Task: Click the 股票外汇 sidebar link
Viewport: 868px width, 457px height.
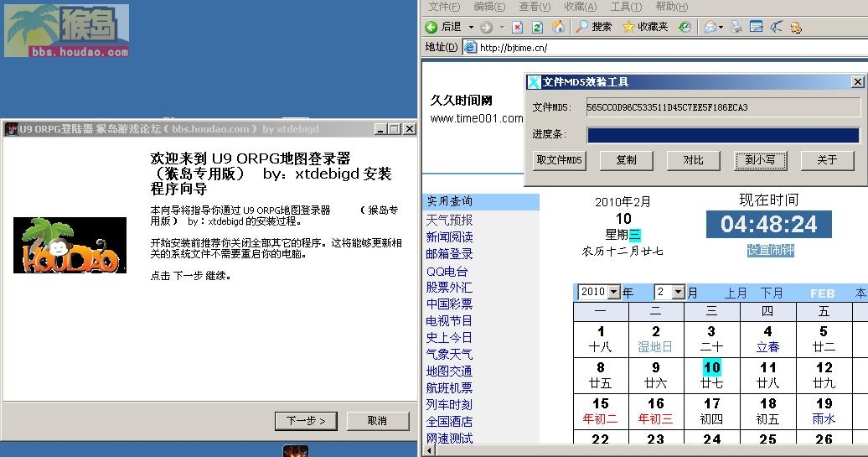Action: (449, 288)
